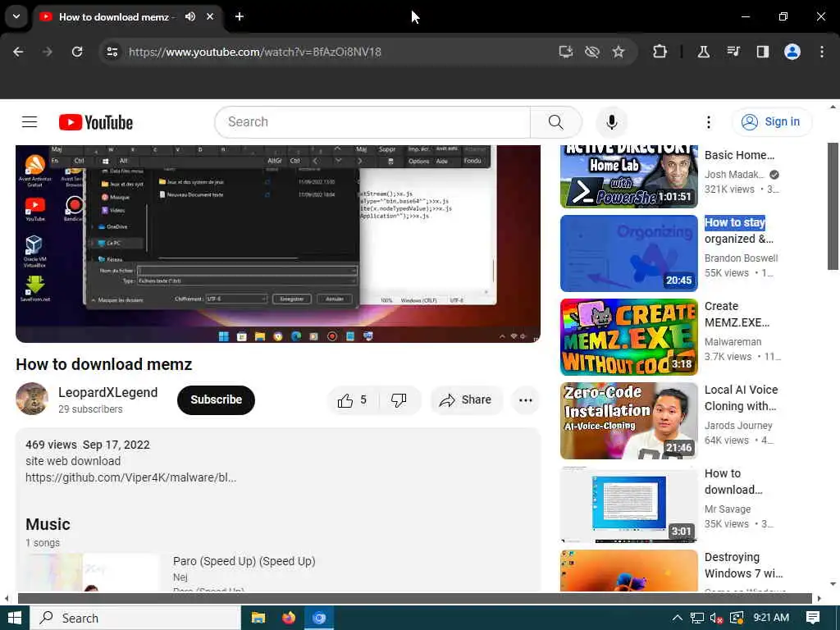Screen dimensions: 840x630
Task: Open Local AI Voice Cloning title
Action: (x=741, y=398)
